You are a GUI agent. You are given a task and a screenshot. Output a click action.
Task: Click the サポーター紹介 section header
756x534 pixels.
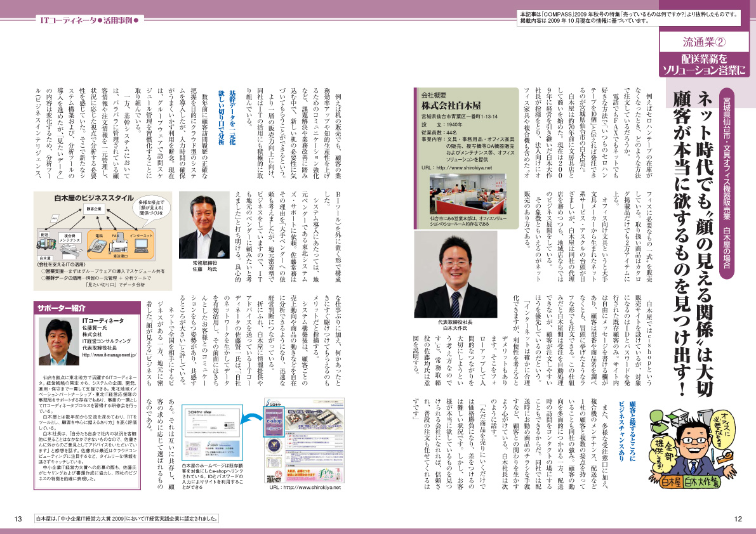(x=87, y=308)
